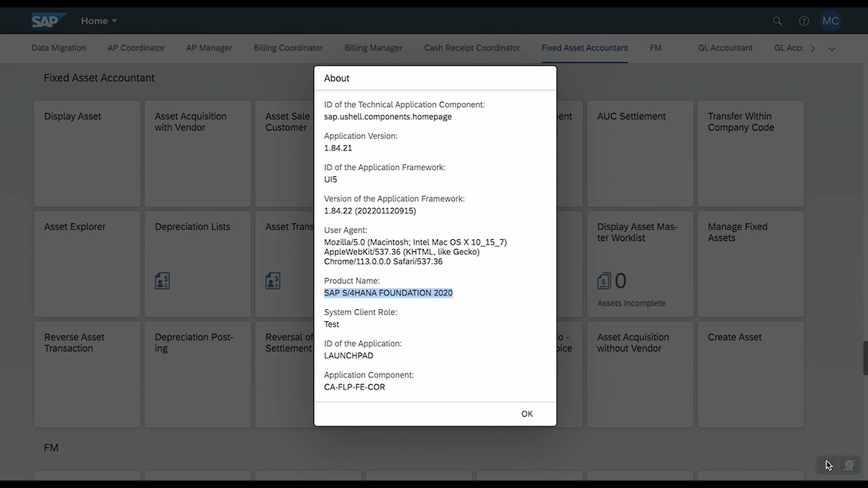Click the application version 1.84.21
The image size is (868, 488).
click(338, 148)
